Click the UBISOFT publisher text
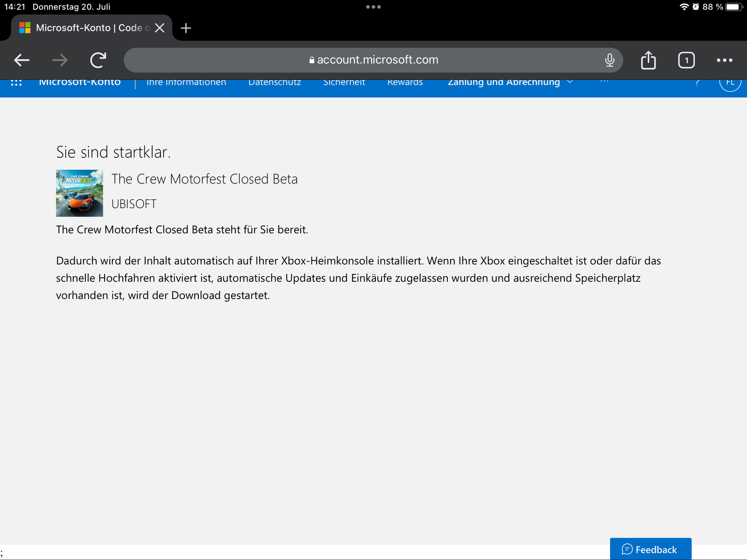The image size is (747, 560). click(x=134, y=204)
